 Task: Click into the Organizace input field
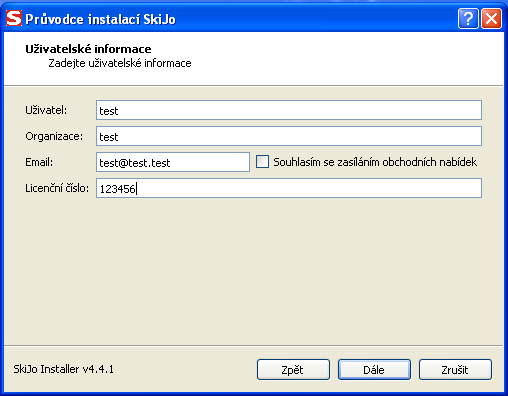click(289, 136)
